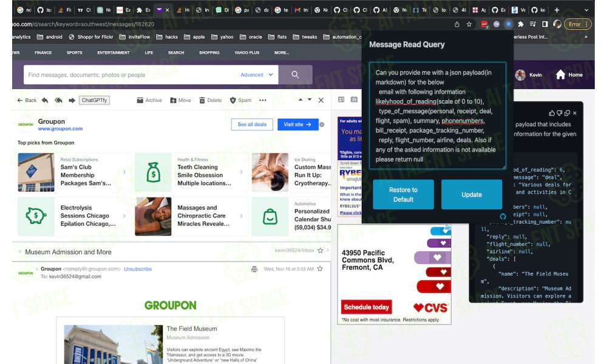Go Back to the message list

[x=27, y=100]
